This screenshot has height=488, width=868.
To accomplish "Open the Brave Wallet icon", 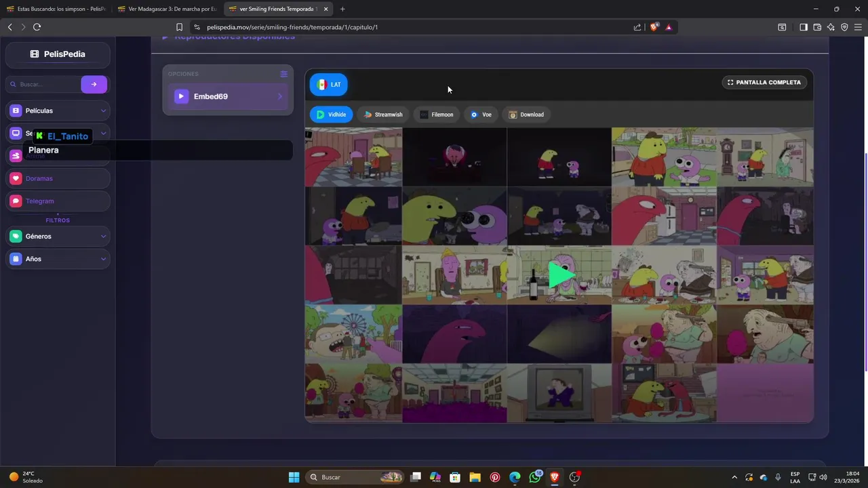I will 817,27.
